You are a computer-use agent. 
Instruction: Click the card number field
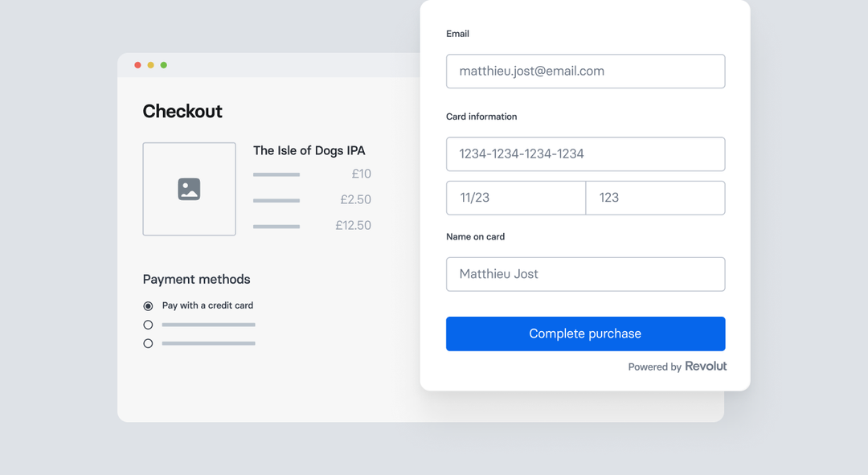point(585,154)
